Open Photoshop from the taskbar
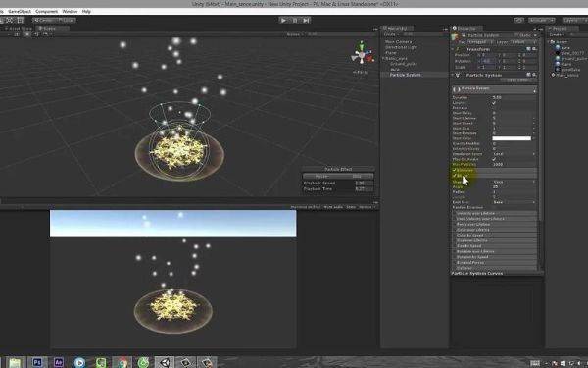The width and height of the screenshot is (588, 368). 37,362
